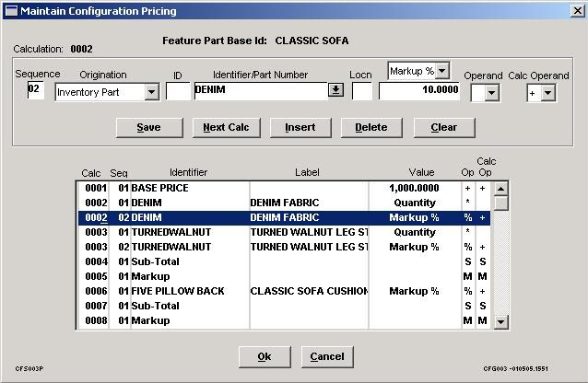The image size is (588, 383).
Task: Expand the Origination dropdown showing Inventory Part
Action: point(151,92)
